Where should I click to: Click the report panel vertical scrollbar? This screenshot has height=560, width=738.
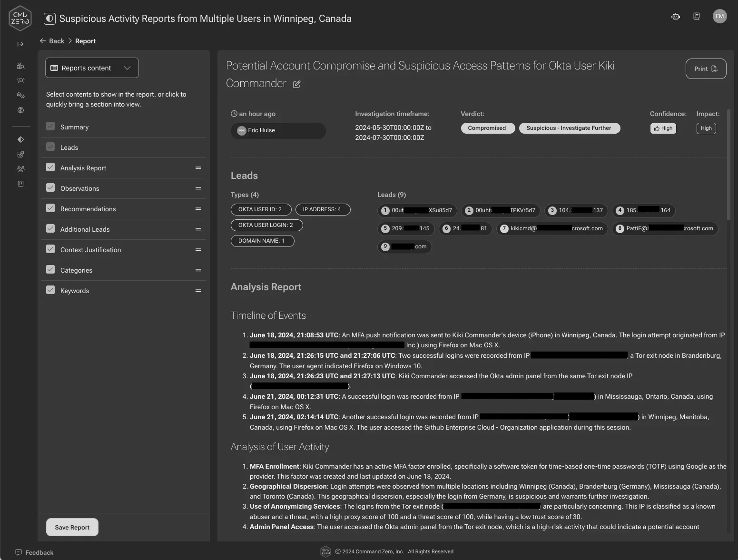click(728, 164)
